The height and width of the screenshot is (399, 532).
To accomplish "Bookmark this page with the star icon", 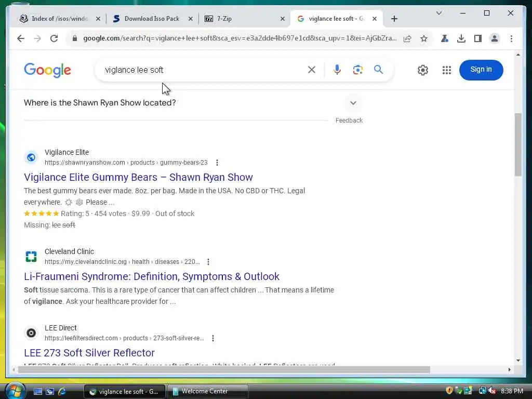I will click(x=424, y=38).
